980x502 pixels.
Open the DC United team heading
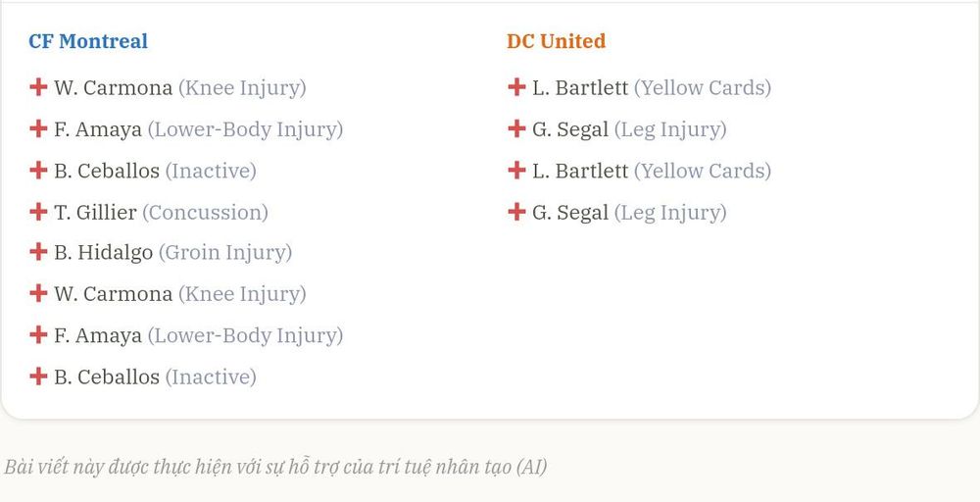pyautogui.click(x=556, y=41)
